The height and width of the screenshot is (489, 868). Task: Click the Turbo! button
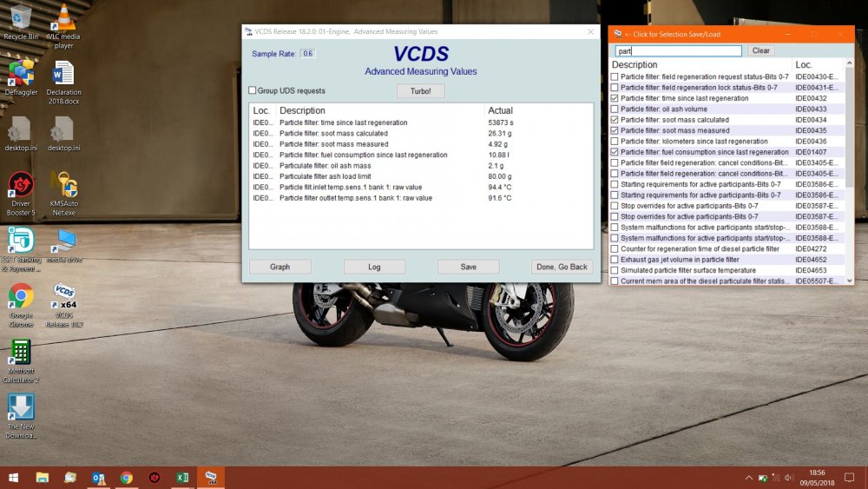[x=421, y=91]
